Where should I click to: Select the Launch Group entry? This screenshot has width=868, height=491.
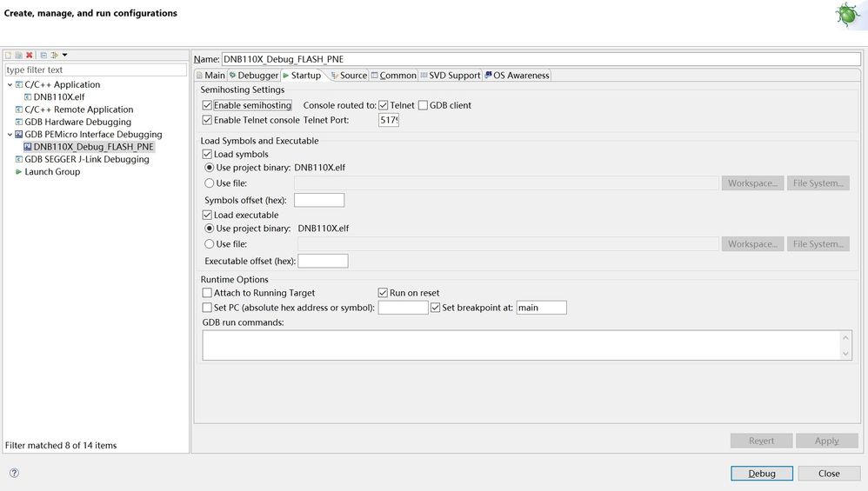tap(52, 172)
